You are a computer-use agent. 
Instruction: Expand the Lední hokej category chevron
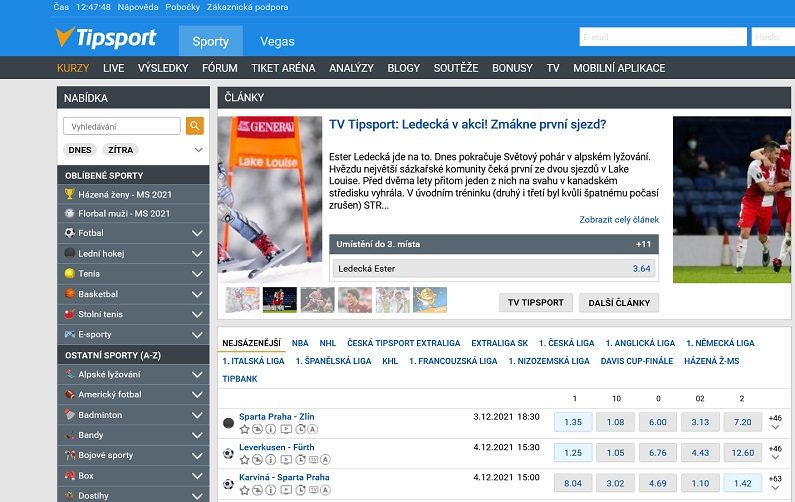coord(197,254)
